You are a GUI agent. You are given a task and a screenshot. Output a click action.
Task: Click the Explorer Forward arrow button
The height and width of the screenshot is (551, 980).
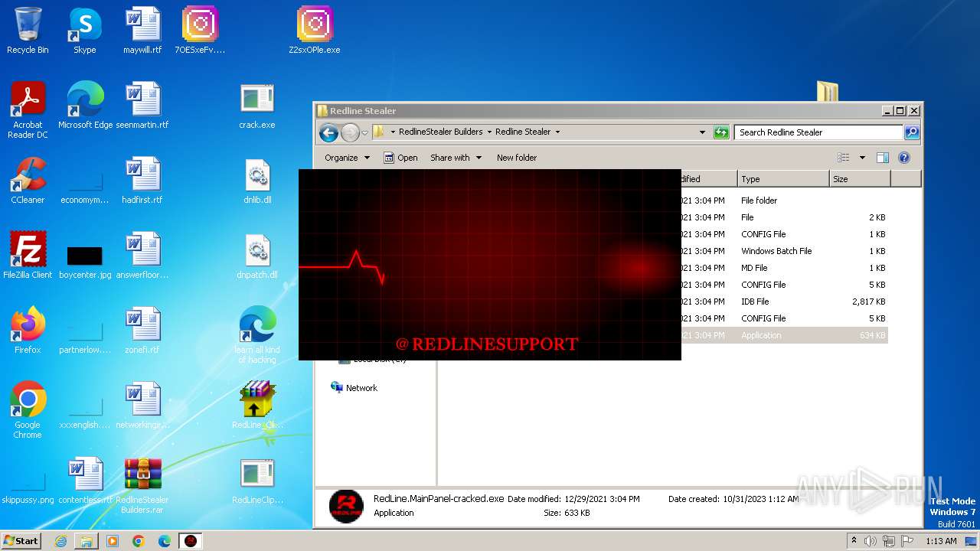point(350,132)
